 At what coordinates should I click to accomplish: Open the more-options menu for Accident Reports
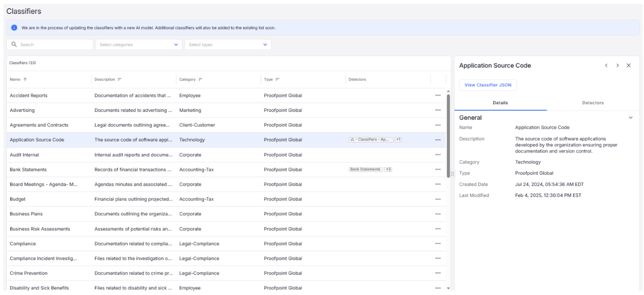[438, 95]
